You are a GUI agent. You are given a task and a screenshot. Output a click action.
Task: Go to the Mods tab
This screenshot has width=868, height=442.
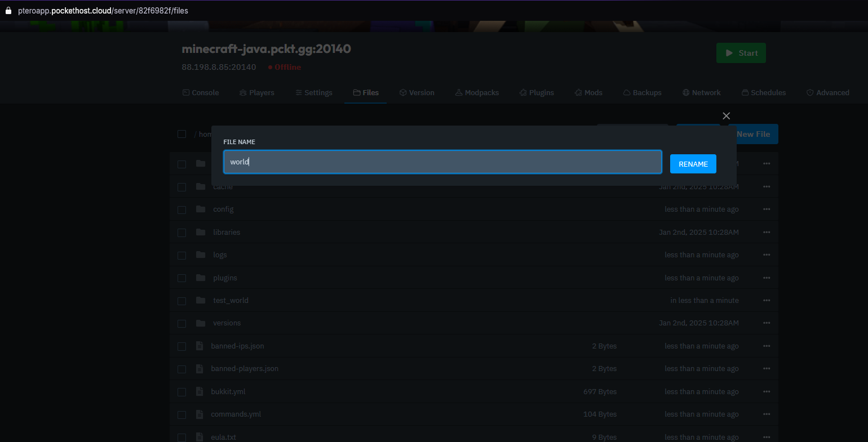(588, 92)
